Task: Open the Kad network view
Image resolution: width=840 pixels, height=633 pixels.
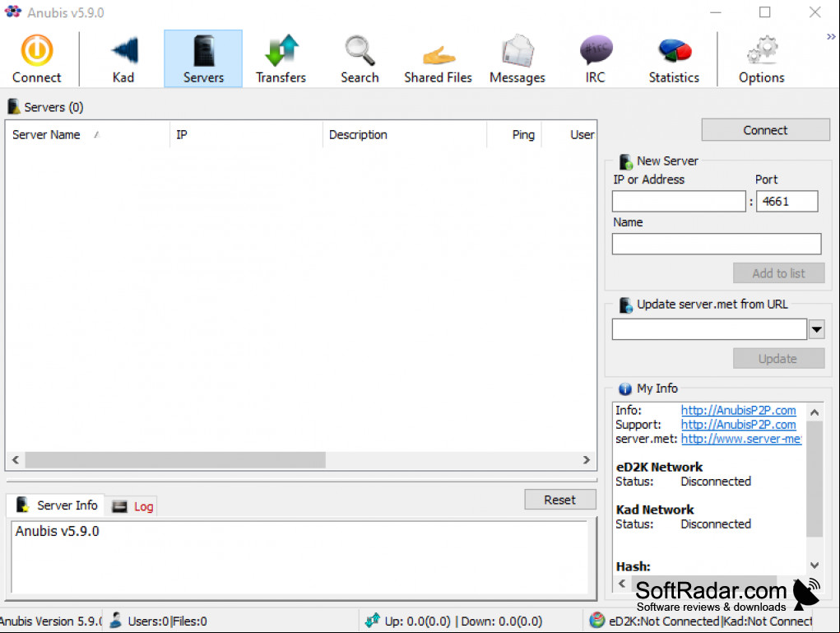Action: coord(123,58)
